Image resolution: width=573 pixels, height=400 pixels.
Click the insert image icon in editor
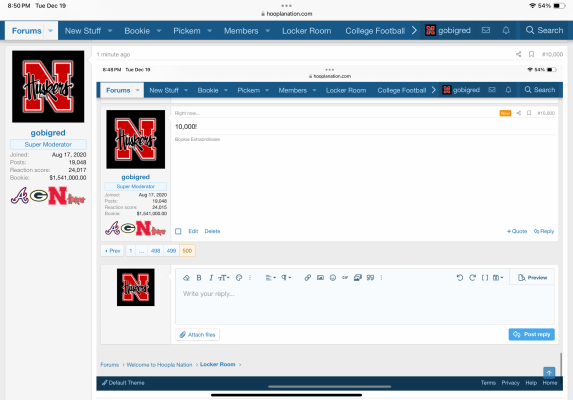tap(320, 278)
